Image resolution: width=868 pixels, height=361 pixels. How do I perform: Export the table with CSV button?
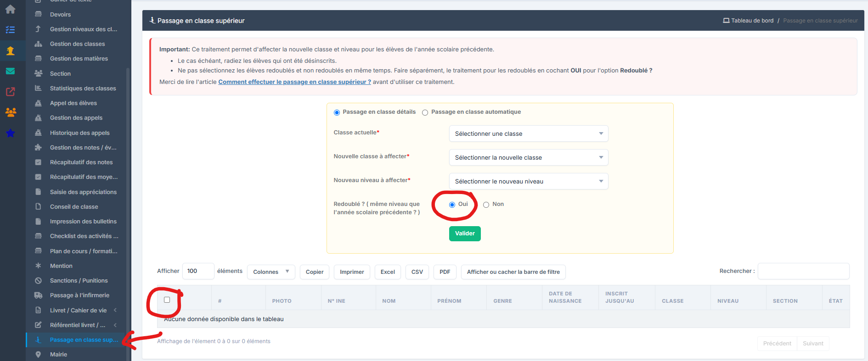pos(417,272)
